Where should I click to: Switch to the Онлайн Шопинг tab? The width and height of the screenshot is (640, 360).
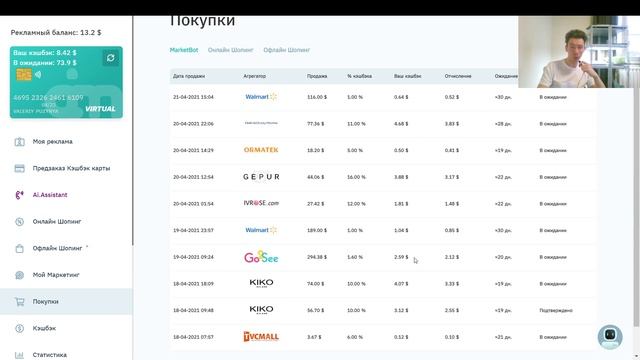click(231, 50)
